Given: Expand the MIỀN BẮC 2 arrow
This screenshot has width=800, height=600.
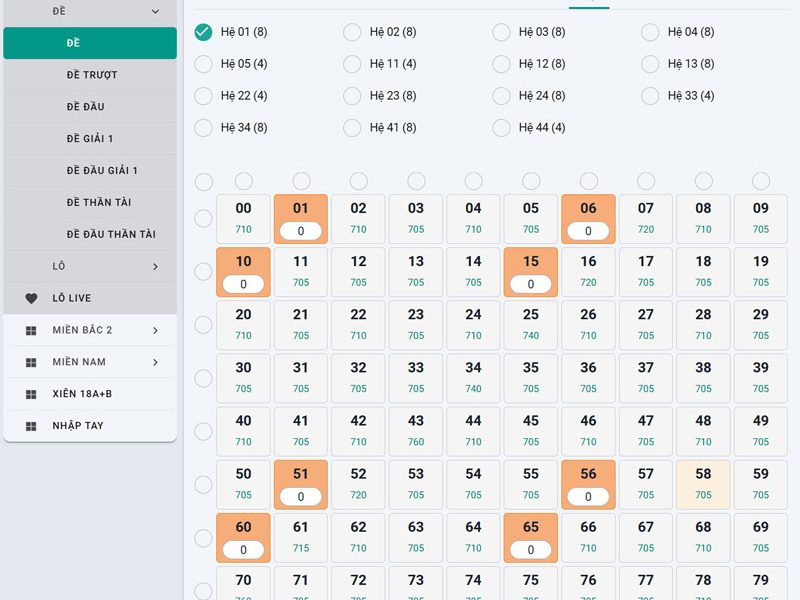Looking at the screenshot, I should tap(155, 330).
